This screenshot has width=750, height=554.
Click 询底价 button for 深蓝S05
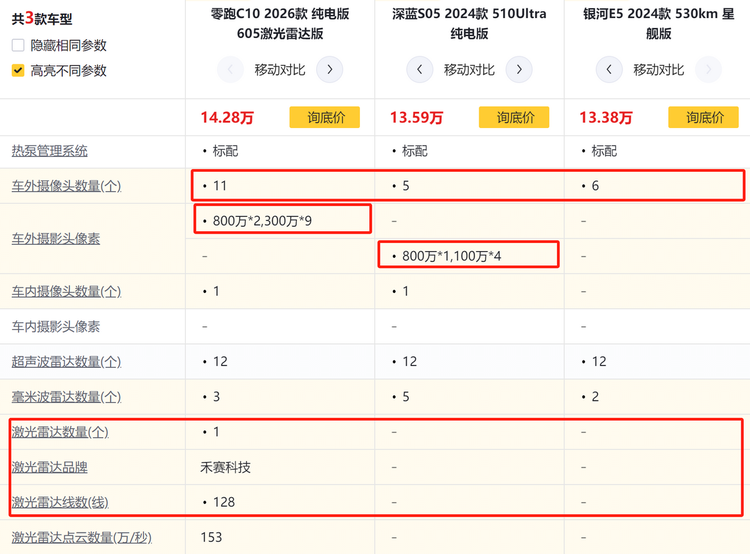coord(515,117)
